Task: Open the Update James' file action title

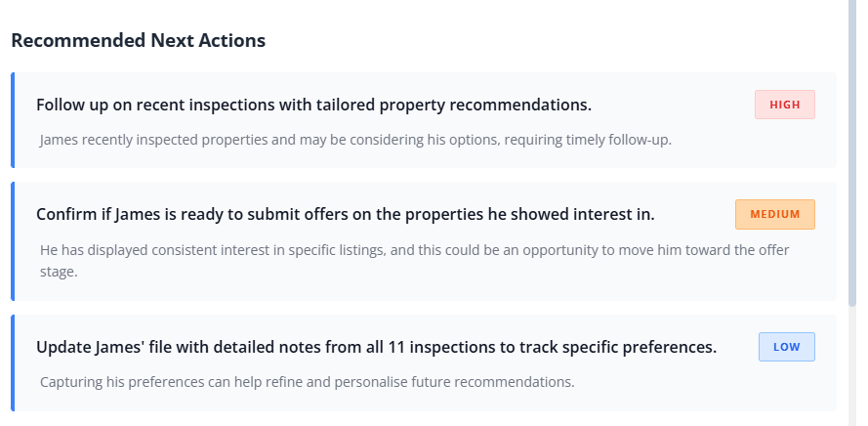Action: [x=376, y=347]
